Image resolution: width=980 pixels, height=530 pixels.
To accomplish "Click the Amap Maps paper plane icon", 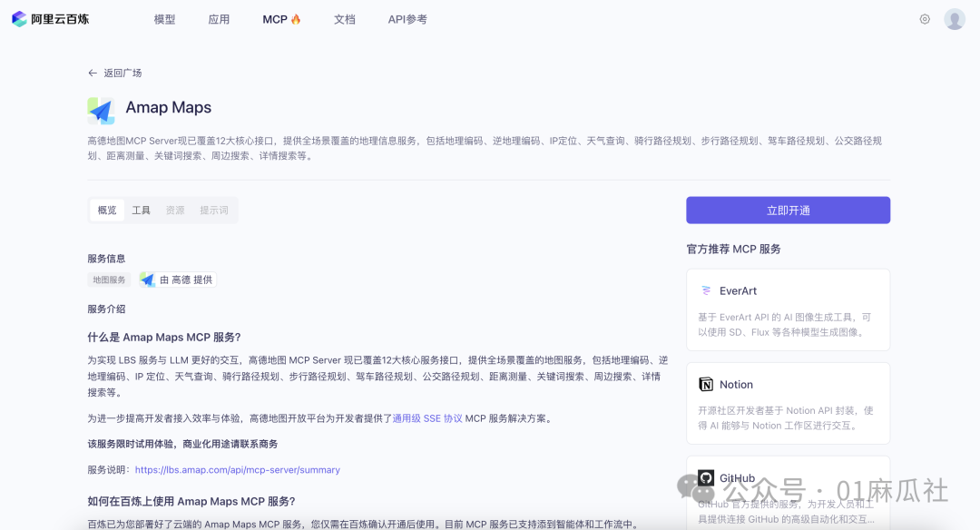I will point(101,110).
